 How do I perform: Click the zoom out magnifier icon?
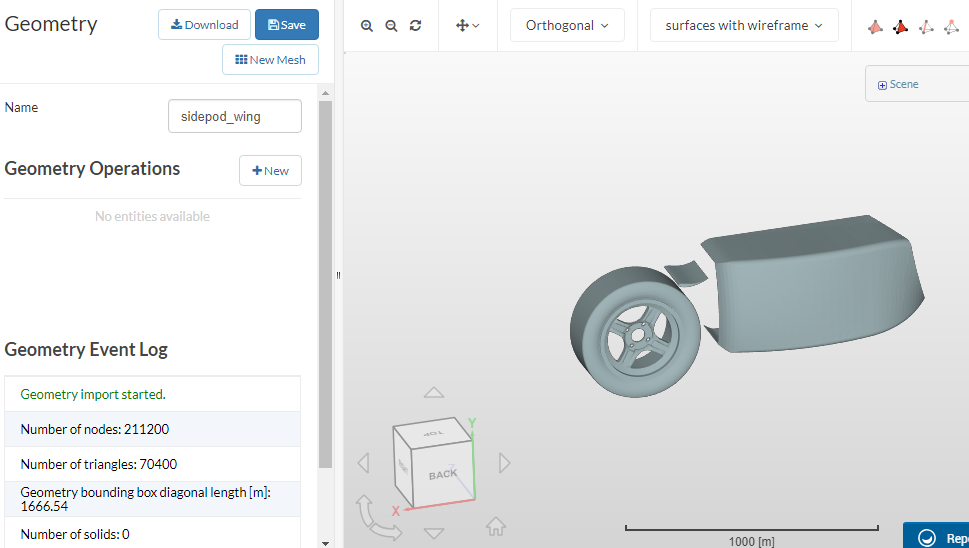(x=391, y=25)
